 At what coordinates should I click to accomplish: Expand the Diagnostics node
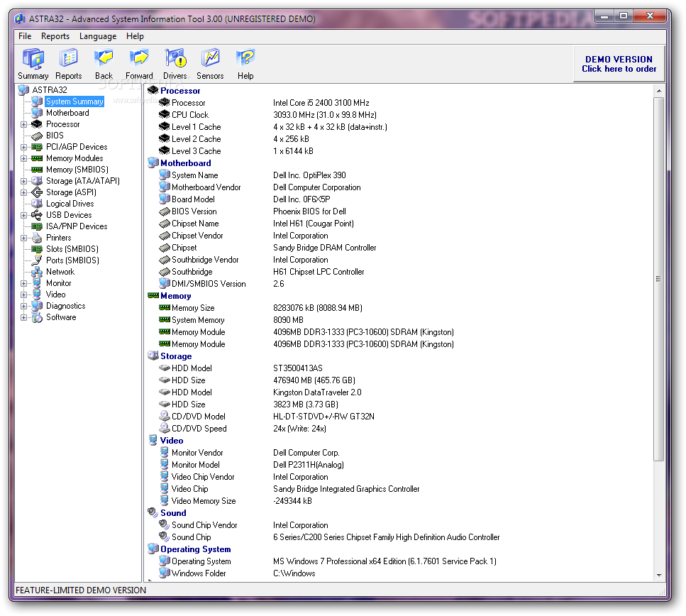(x=23, y=306)
